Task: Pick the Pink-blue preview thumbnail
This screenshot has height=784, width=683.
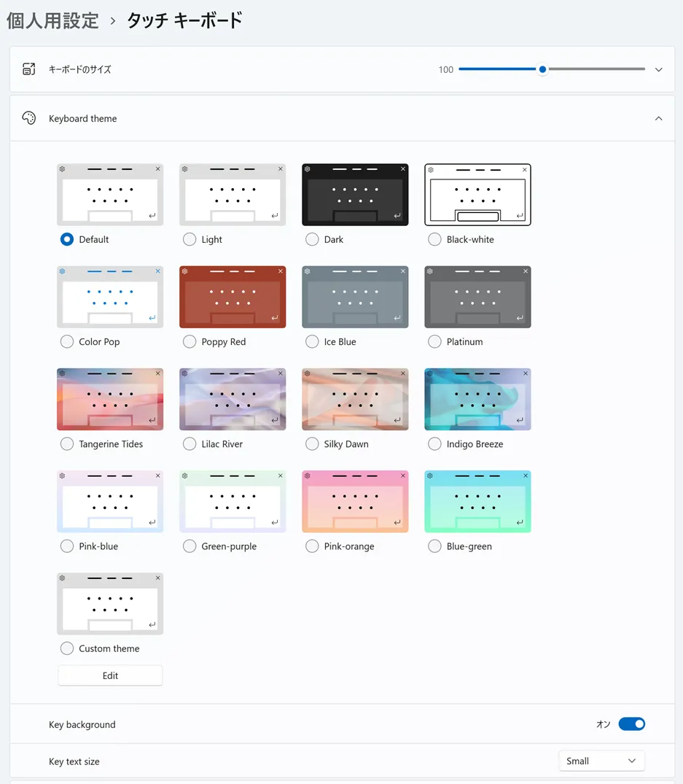Action: pyautogui.click(x=110, y=502)
